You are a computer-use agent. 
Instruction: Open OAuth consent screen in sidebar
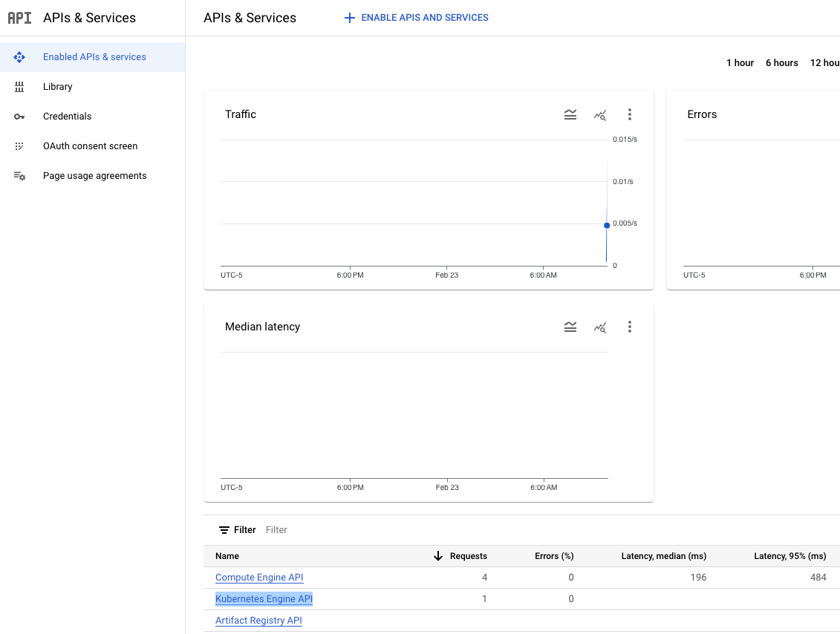93,146
